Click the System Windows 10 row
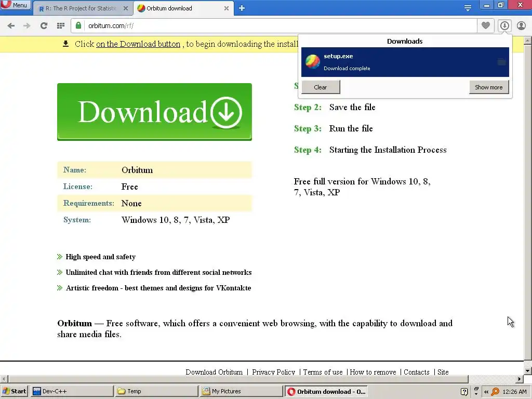The height and width of the screenshot is (399, 532). coord(154,220)
